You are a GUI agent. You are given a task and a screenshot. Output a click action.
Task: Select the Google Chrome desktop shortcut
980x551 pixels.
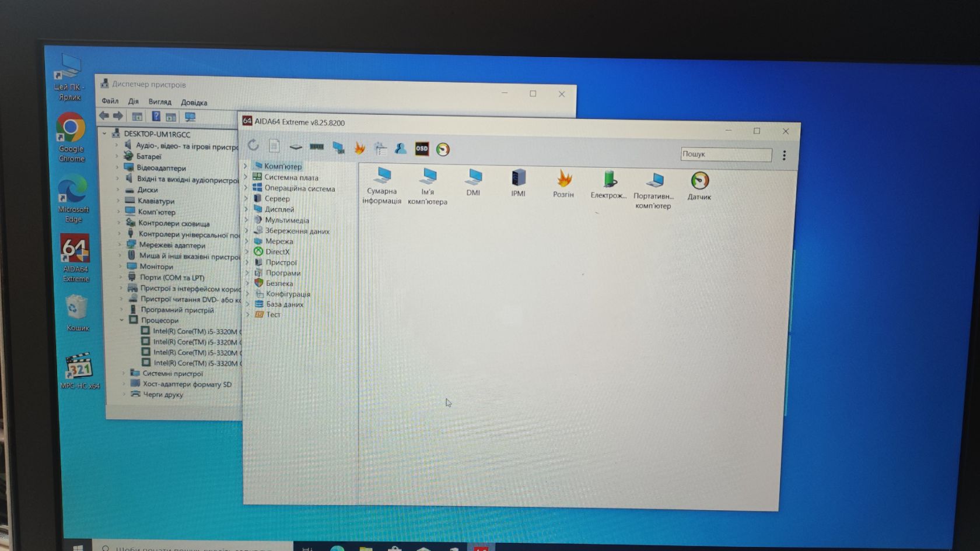pyautogui.click(x=71, y=138)
